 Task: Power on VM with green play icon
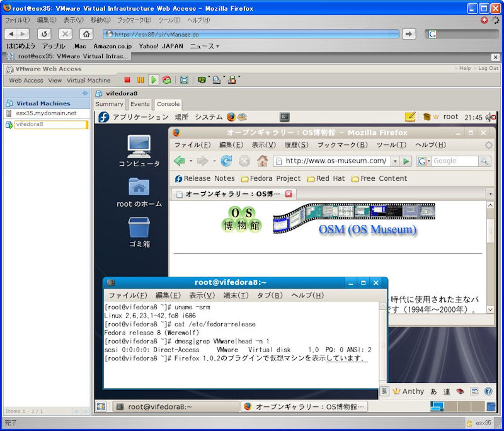[154, 80]
